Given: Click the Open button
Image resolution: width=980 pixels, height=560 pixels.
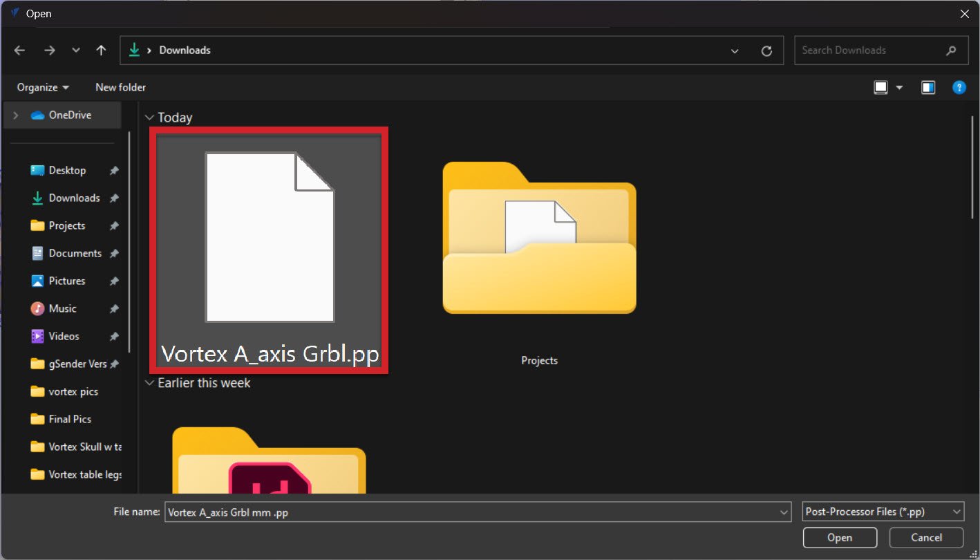Looking at the screenshot, I should [840, 538].
